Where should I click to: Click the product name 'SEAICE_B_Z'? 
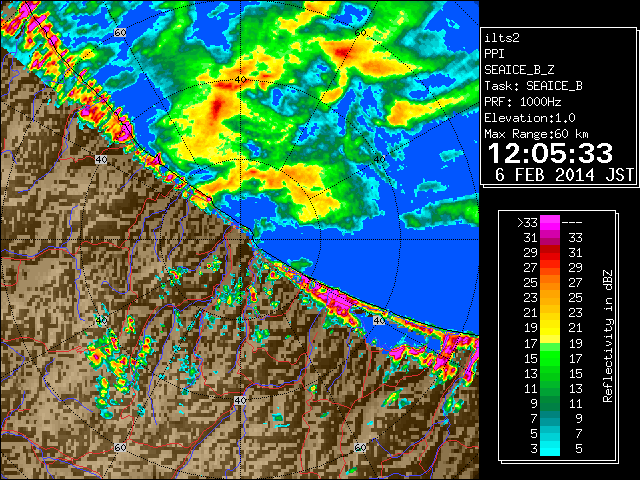coord(519,70)
